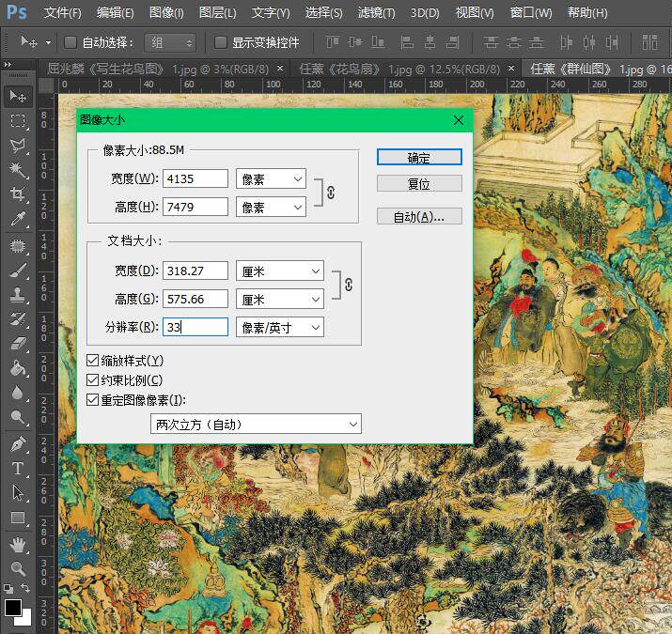Uncheck the 缩放样式 checkbox

(x=92, y=361)
